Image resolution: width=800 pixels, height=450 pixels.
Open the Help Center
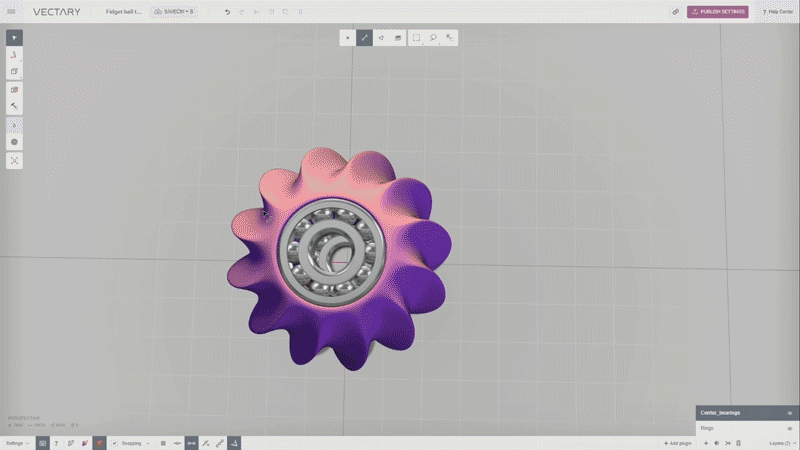click(777, 12)
